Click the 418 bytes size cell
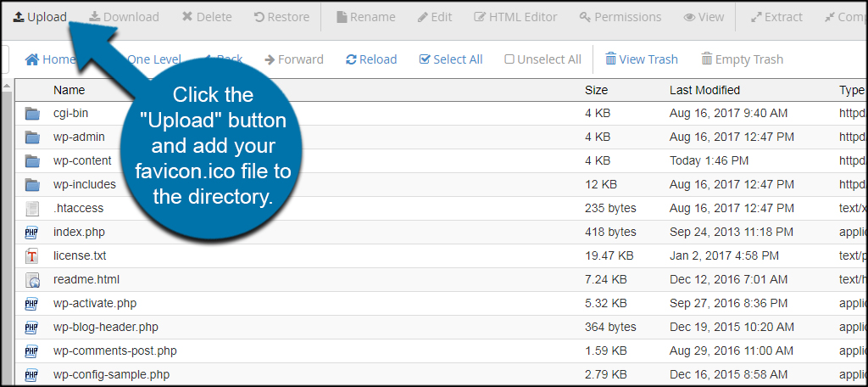This screenshot has height=387, width=868. pos(610,233)
